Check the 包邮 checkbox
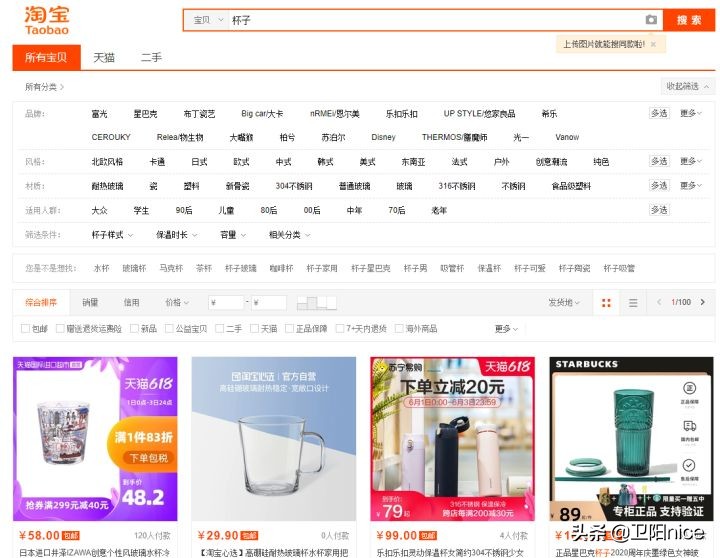The height and width of the screenshot is (558, 720). coord(26,328)
